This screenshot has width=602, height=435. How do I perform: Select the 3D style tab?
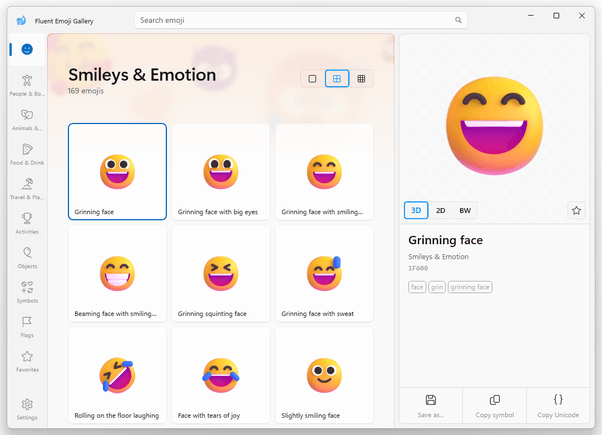click(x=416, y=210)
